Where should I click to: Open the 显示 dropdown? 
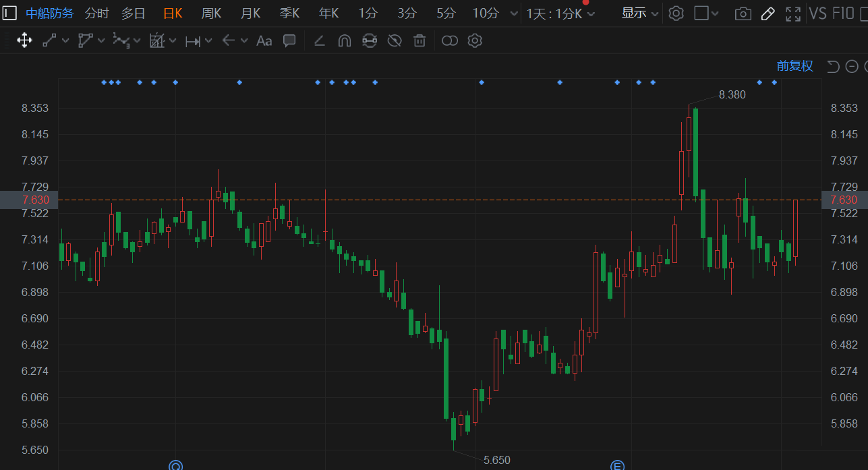tap(639, 13)
